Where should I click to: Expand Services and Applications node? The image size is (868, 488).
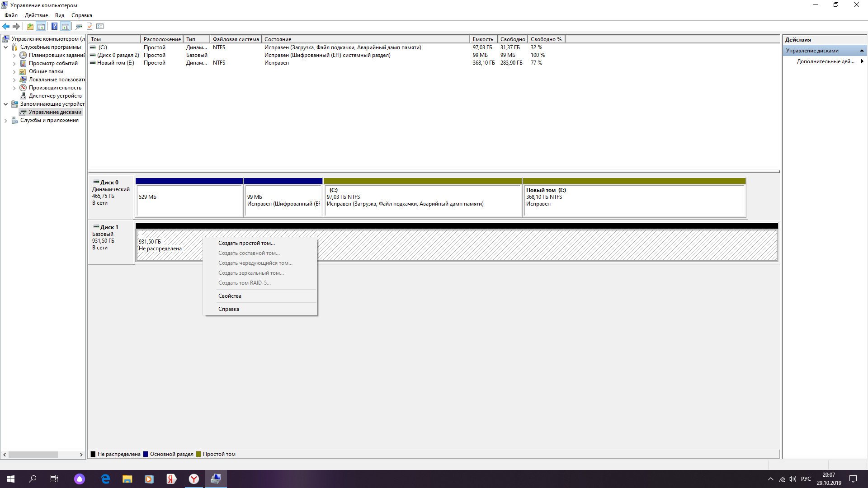pos(6,121)
